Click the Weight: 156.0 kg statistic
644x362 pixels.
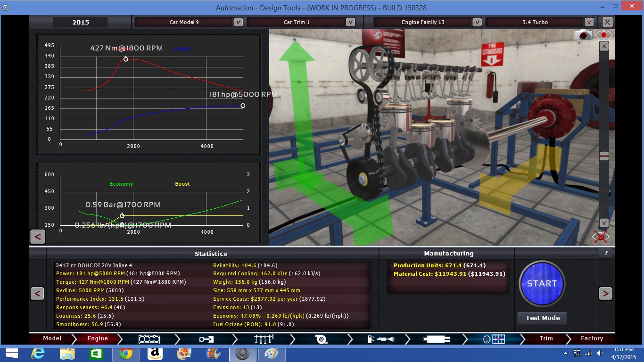(x=249, y=282)
